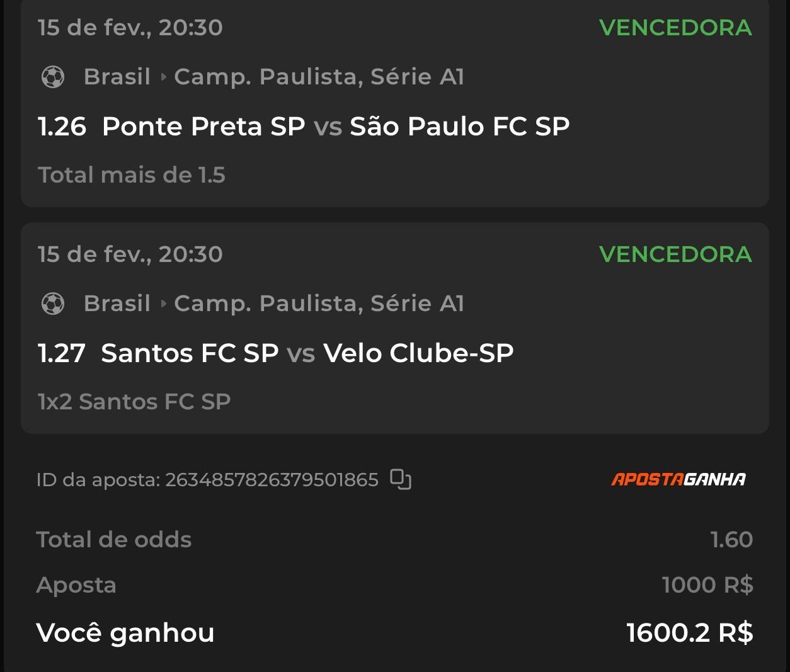The height and width of the screenshot is (672, 790).
Task: Click the arrow after Brasil in the Santos card
Action: click(x=163, y=304)
